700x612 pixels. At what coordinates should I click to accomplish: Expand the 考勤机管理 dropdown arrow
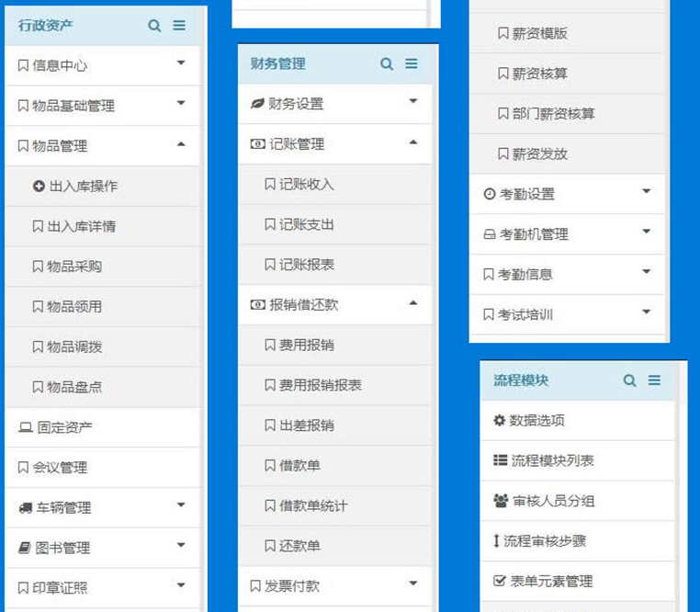coord(646,232)
